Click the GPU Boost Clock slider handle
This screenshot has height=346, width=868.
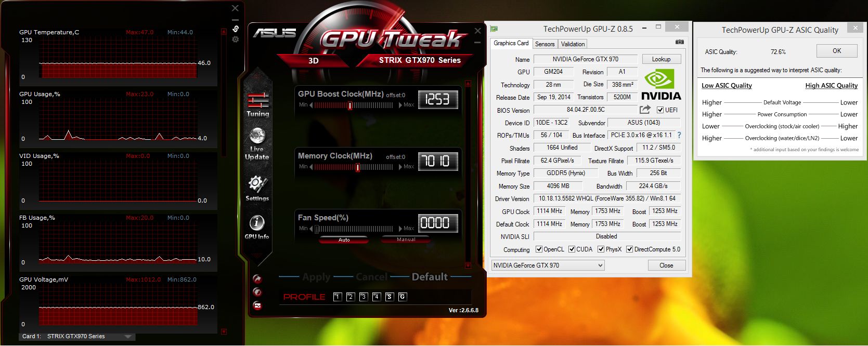point(350,105)
